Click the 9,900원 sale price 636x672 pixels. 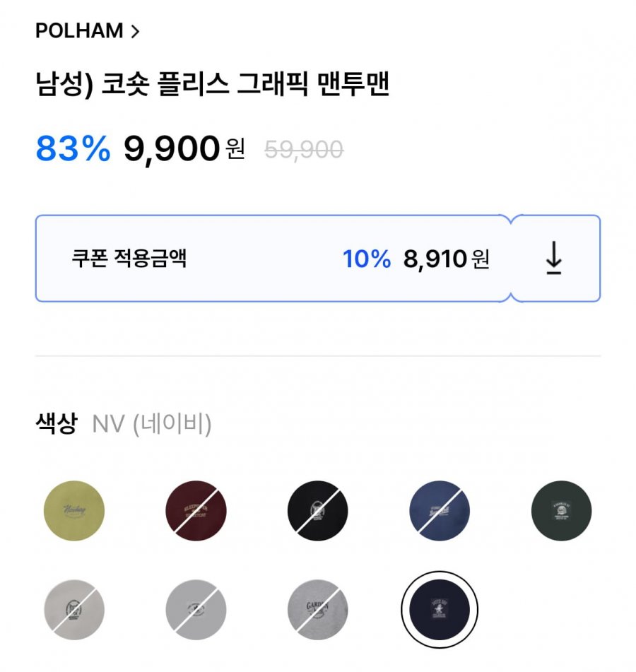coord(184,148)
